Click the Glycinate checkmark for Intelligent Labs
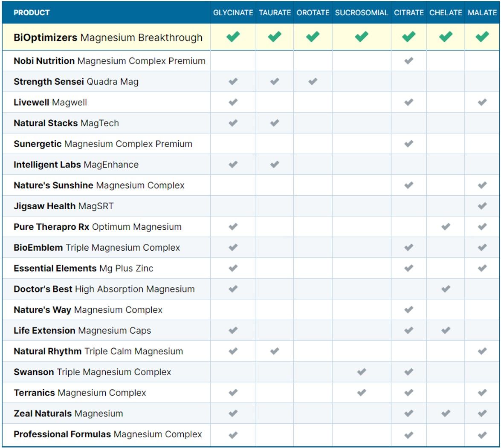This screenshot has height=448, width=501. [233, 165]
